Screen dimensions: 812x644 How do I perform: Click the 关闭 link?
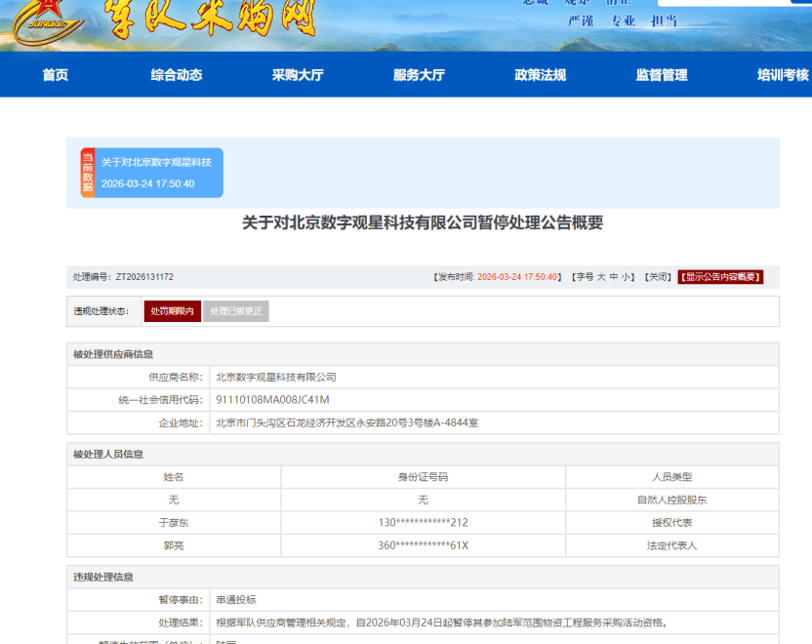pyautogui.click(x=658, y=277)
